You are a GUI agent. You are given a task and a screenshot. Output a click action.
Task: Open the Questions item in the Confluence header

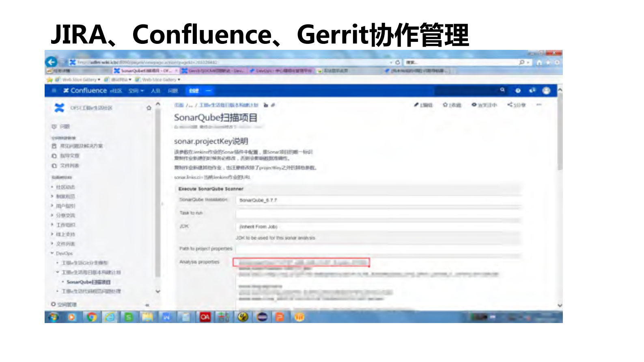tap(173, 90)
